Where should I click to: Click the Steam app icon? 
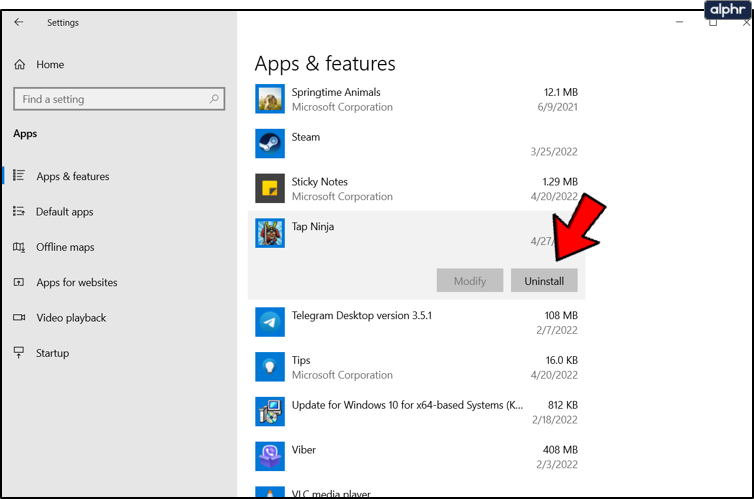tap(270, 144)
